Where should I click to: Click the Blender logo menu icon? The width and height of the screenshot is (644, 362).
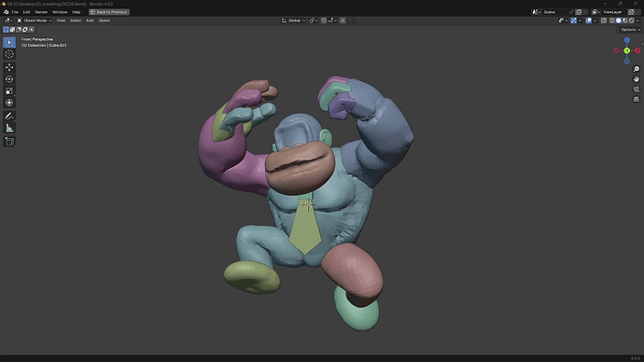click(6, 12)
